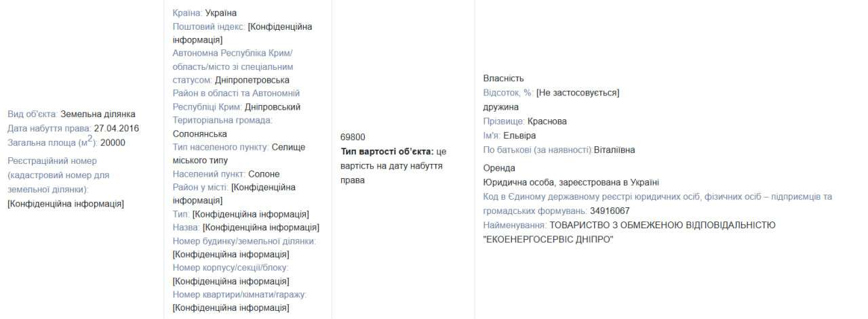The height and width of the screenshot is (319, 868).
Task: Click the surname value "Краснова"
Action: pos(547,121)
